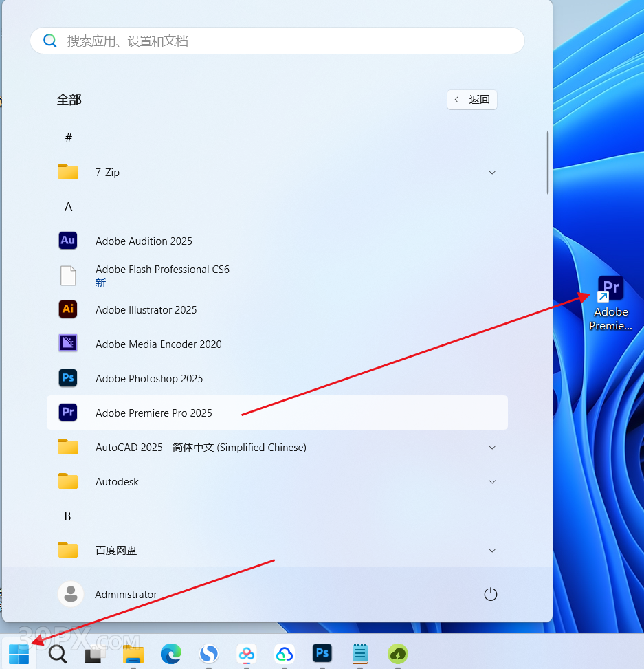Open File Explorer from the taskbar

click(133, 653)
